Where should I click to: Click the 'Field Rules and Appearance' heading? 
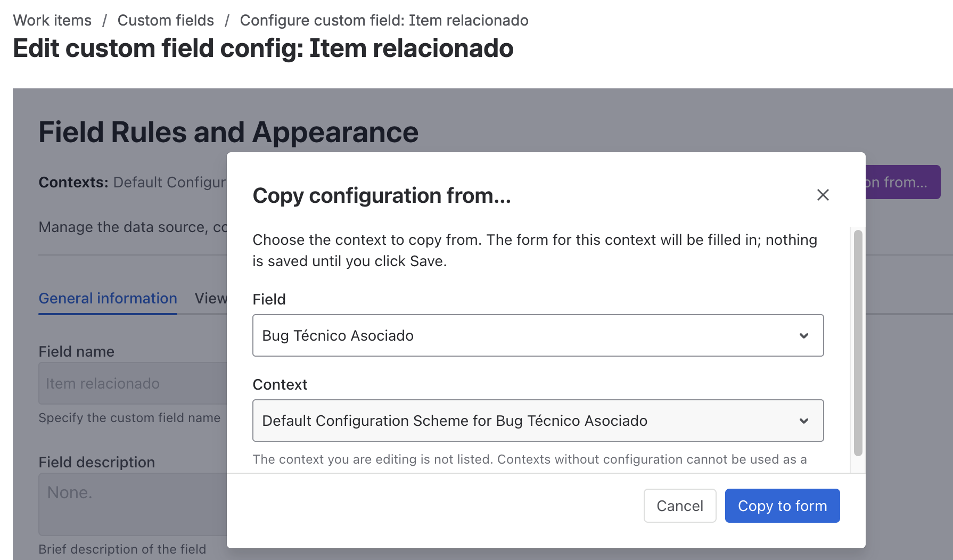pyautogui.click(x=228, y=132)
